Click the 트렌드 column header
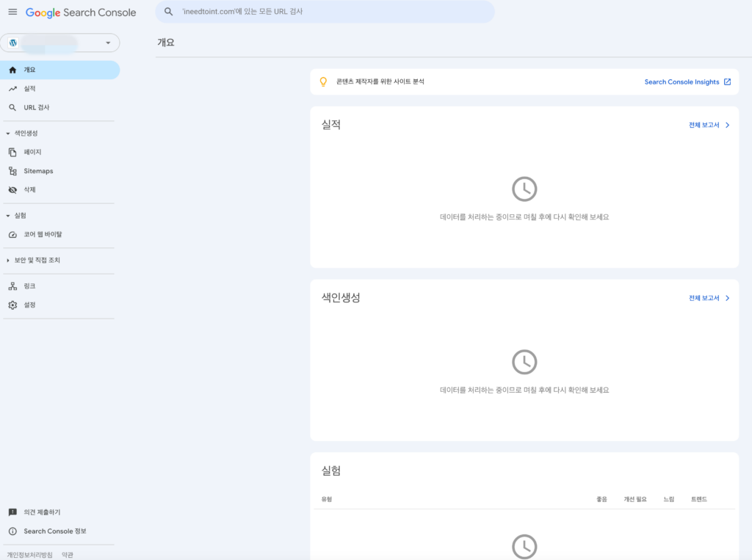The image size is (752, 560). tap(699, 500)
